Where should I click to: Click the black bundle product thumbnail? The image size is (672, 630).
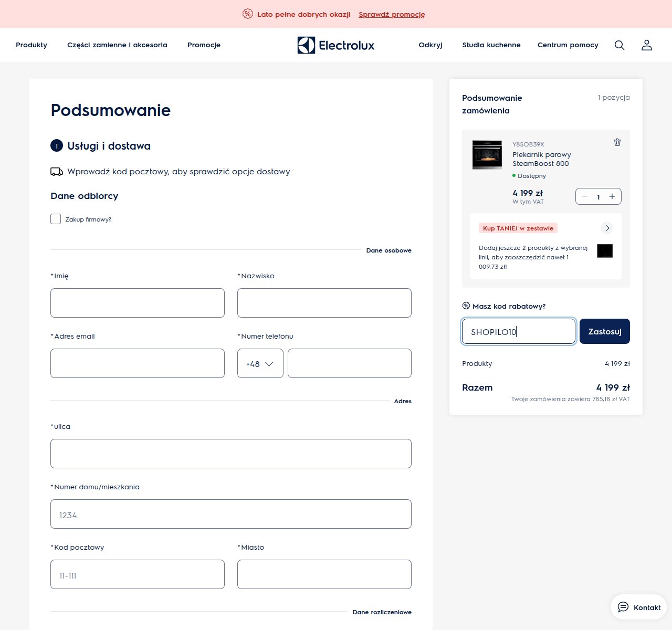pos(605,251)
